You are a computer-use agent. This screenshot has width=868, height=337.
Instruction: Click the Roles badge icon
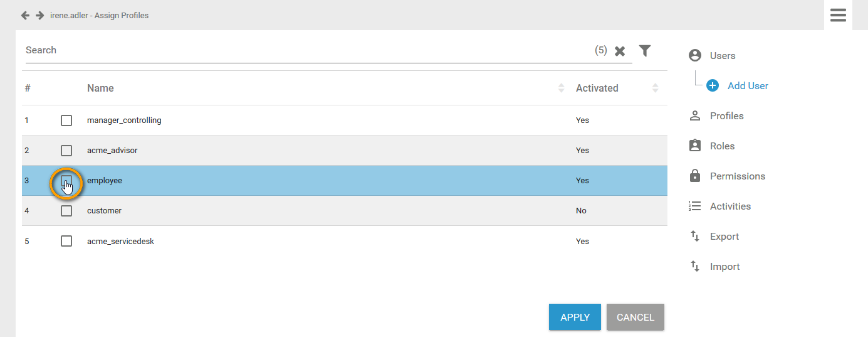coord(694,146)
